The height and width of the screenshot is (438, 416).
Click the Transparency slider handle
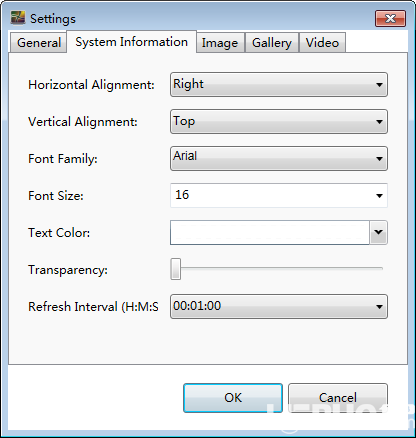coord(176,269)
